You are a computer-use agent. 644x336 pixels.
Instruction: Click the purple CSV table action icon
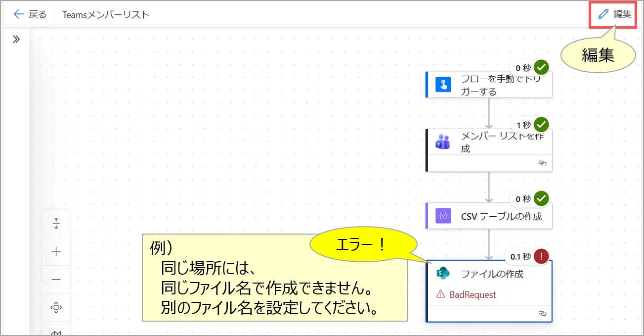pos(443,216)
